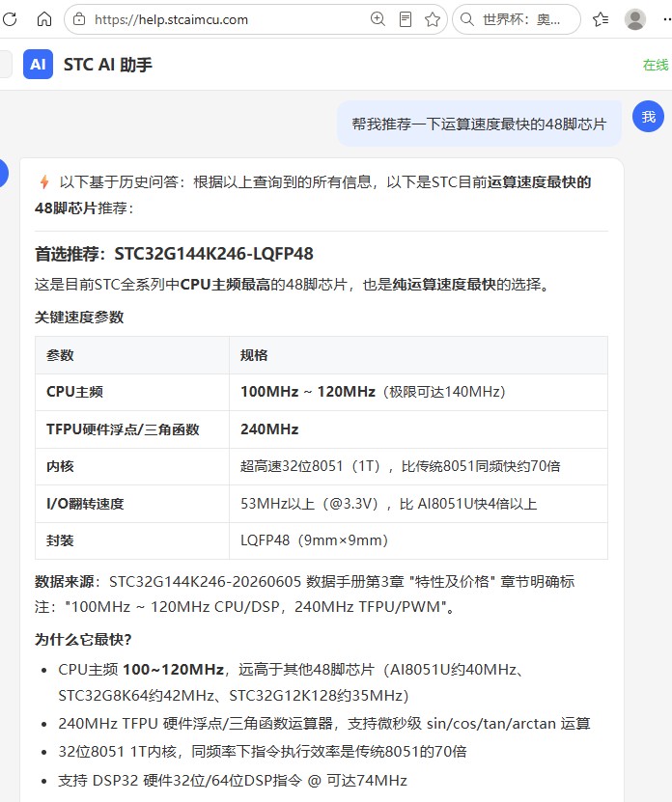
Task: Open favorites list icon
Action: 601,19
